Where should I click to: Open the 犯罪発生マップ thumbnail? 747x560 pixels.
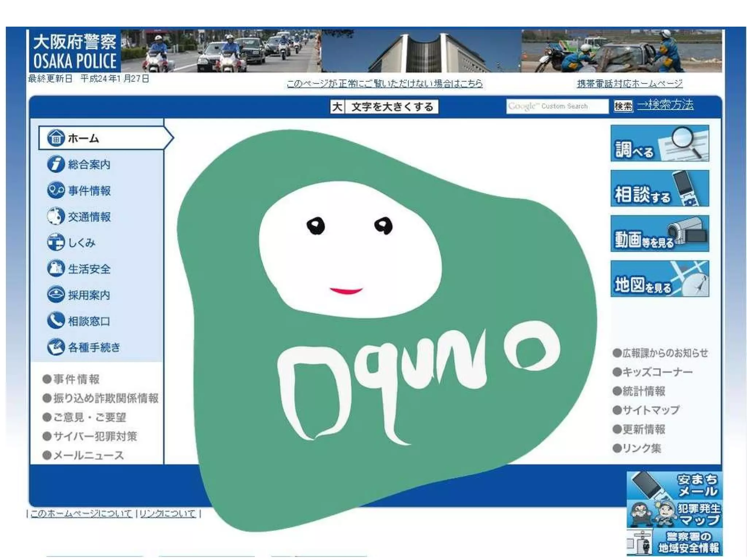674,514
